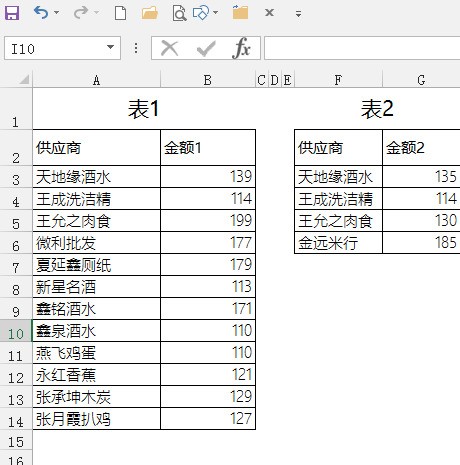This screenshot has height=465, width=460.
Task: Confirm entry with the checkmark button
Action: point(206,48)
